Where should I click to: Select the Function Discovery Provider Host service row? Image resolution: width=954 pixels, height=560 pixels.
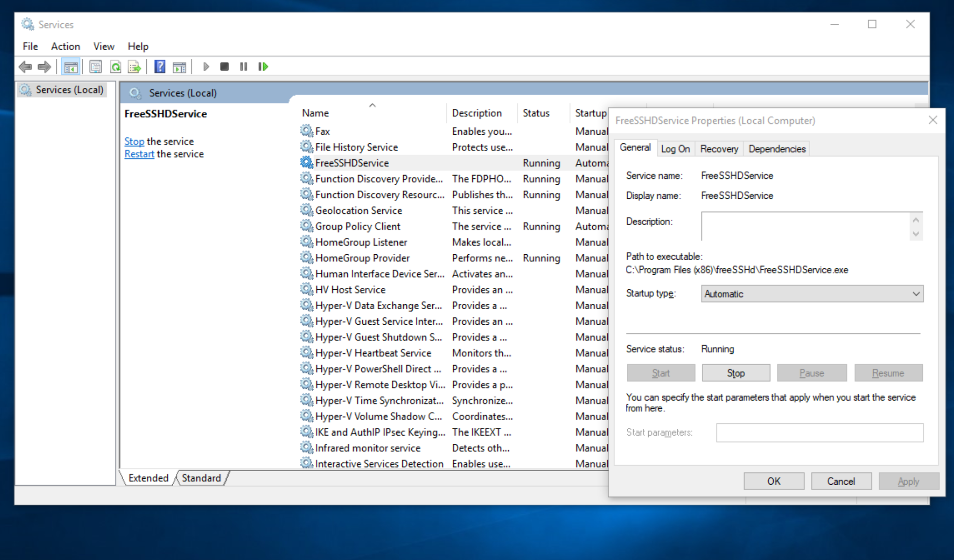[x=453, y=178]
